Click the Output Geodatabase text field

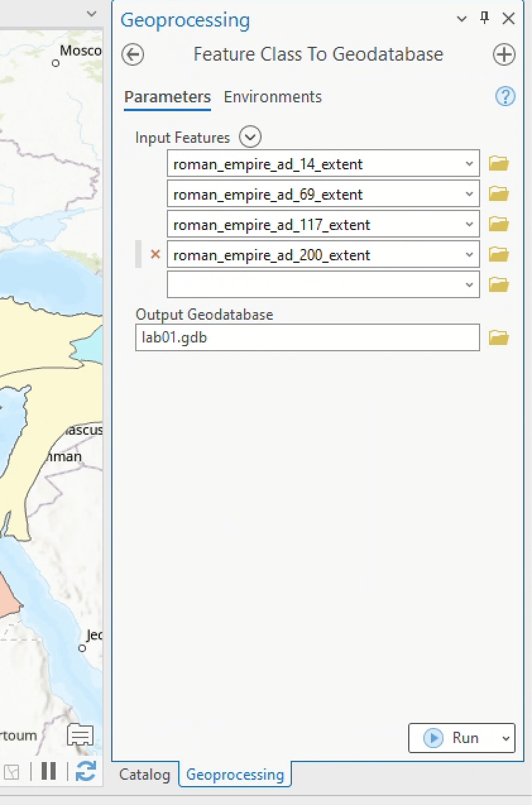click(307, 338)
